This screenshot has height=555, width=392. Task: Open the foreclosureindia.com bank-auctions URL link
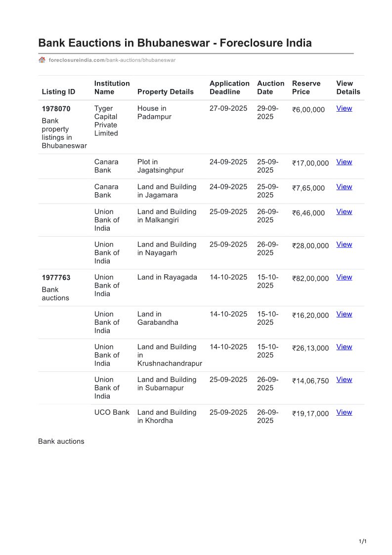click(x=112, y=60)
